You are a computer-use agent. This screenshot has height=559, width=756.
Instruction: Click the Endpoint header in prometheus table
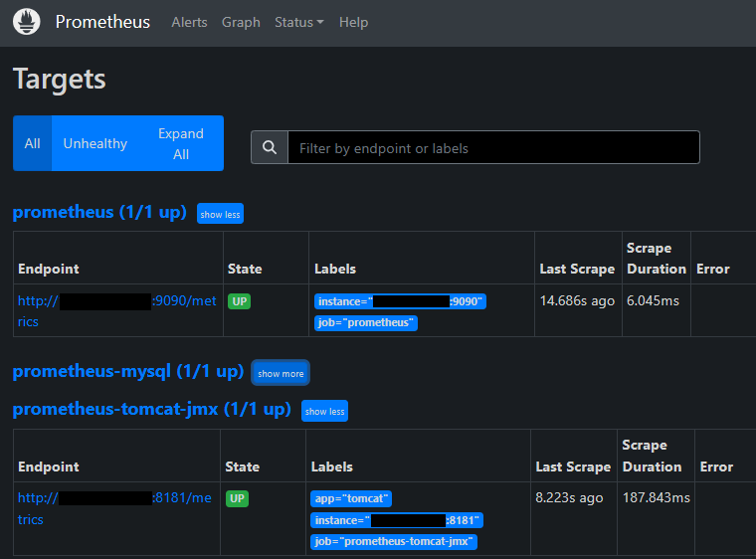48,269
